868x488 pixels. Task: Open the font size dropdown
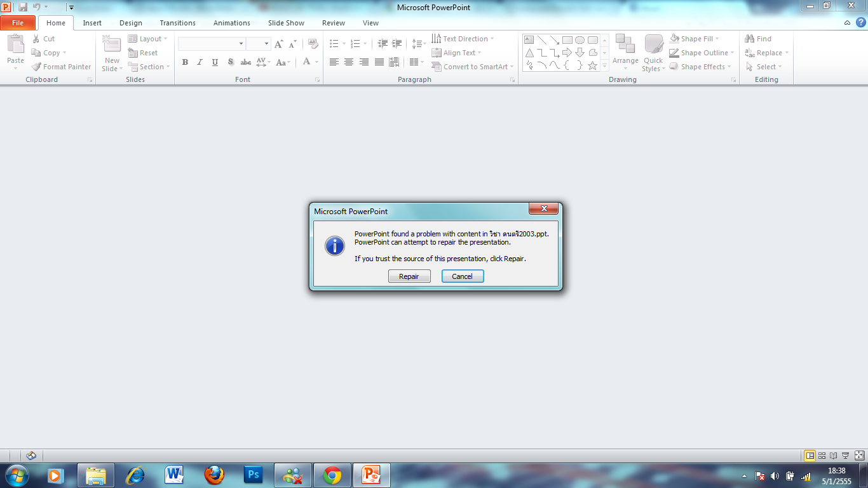click(x=267, y=44)
